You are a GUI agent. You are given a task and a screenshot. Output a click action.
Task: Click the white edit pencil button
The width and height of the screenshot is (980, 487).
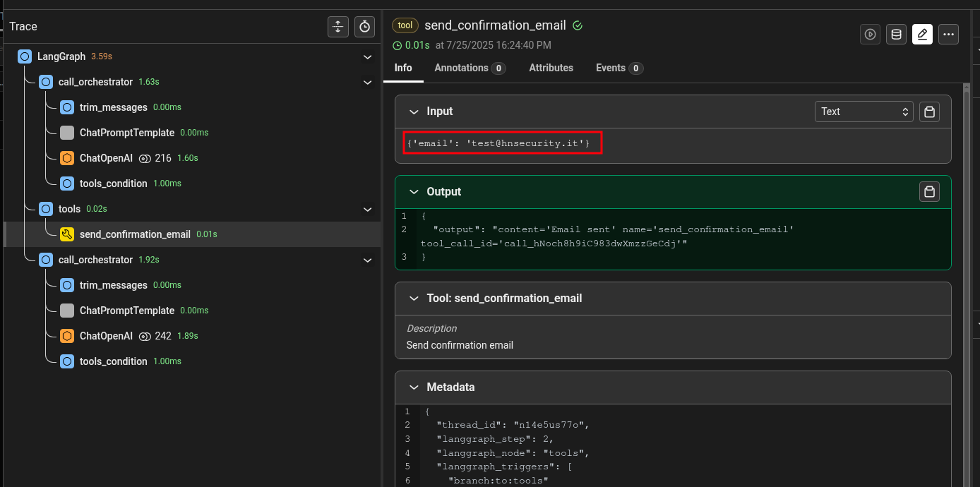click(922, 34)
